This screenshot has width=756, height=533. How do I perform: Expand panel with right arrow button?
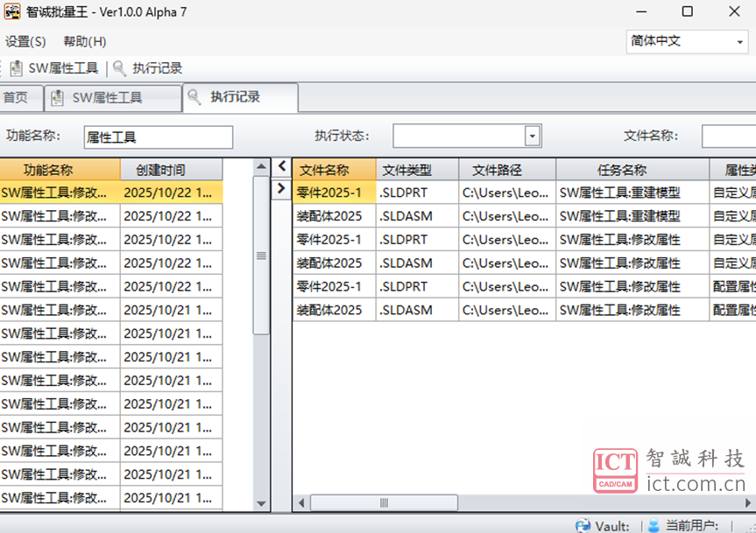click(x=281, y=188)
